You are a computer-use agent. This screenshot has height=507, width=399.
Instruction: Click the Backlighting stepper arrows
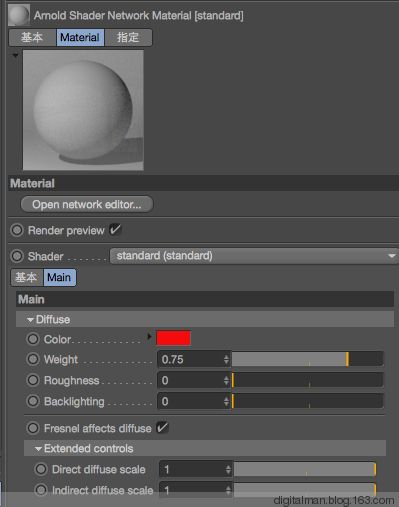(226, 401)
